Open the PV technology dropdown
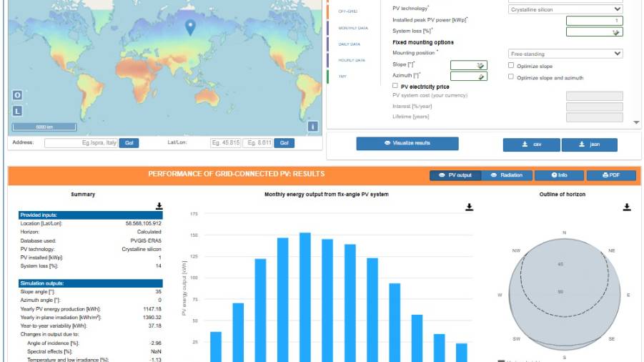The image size is (644, 362). (565, 9)
